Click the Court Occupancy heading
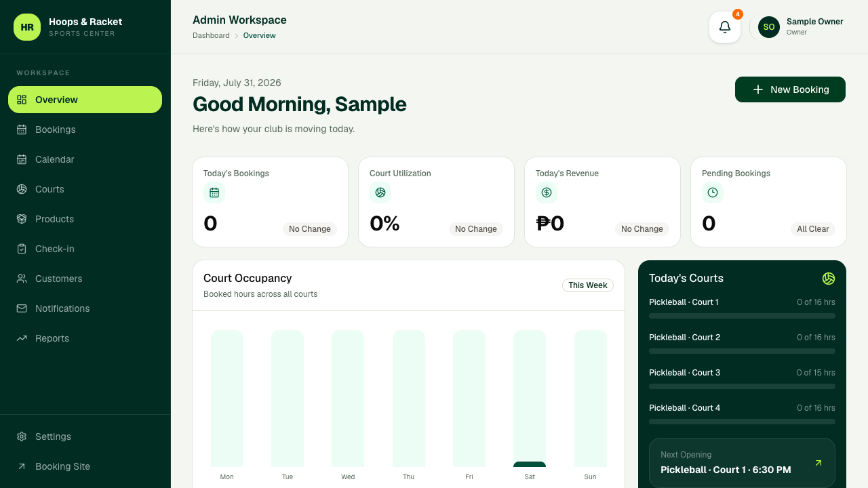The image size is (868, 488). click(248, 278)
